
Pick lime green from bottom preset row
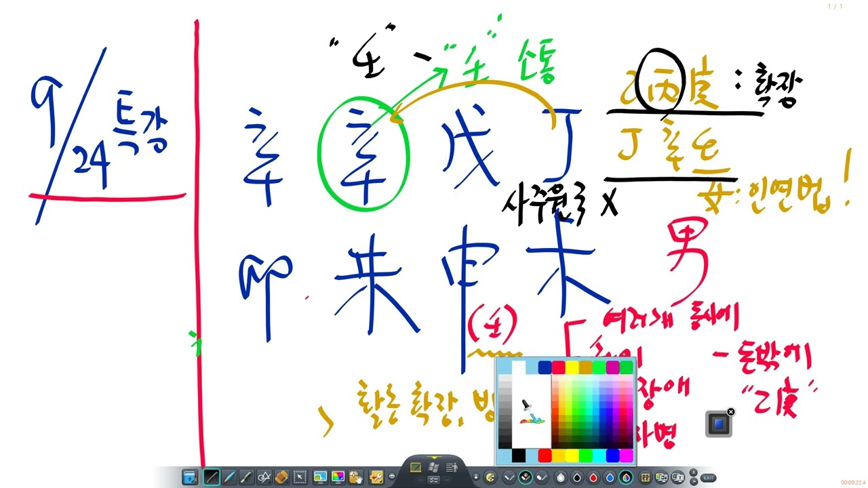586,455
